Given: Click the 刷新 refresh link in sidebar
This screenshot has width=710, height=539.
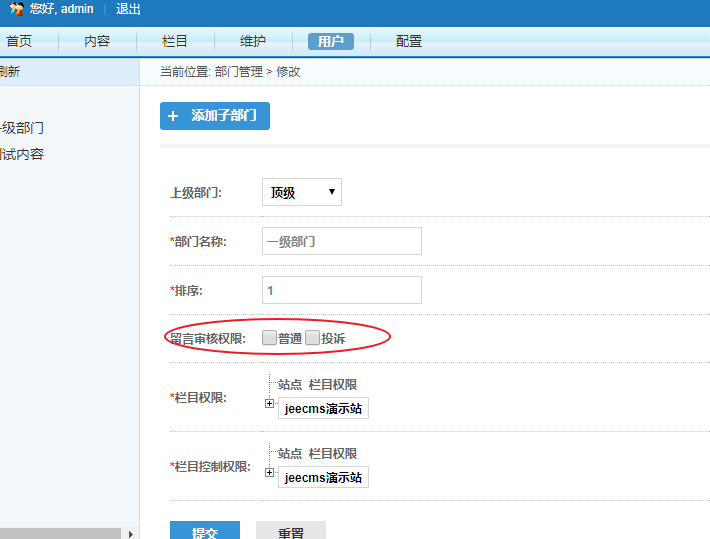Looking at the screenshot, I should point(10,72).
